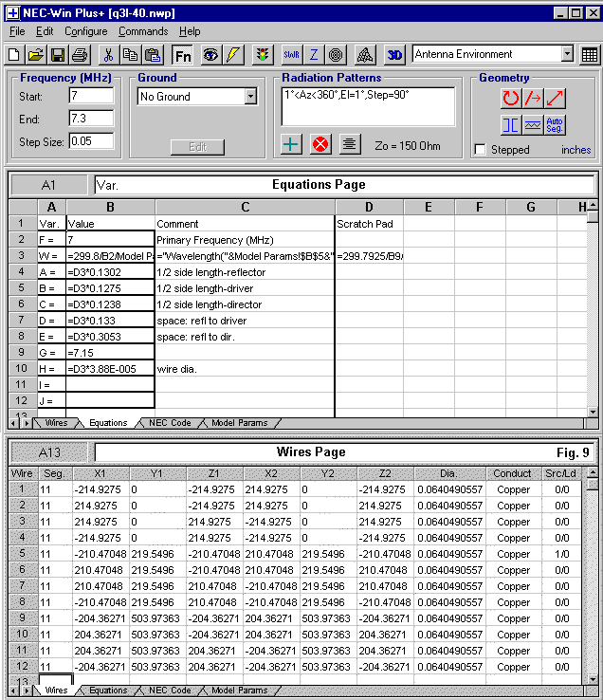Enable the Stepped checkbox
Screen dimensions: 603x700
481,150
